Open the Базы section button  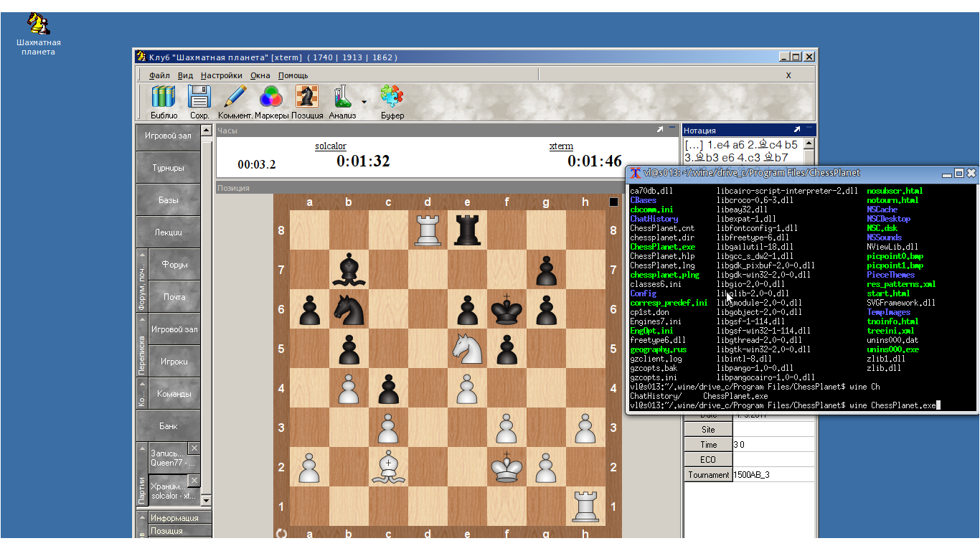tap(168, 200)
